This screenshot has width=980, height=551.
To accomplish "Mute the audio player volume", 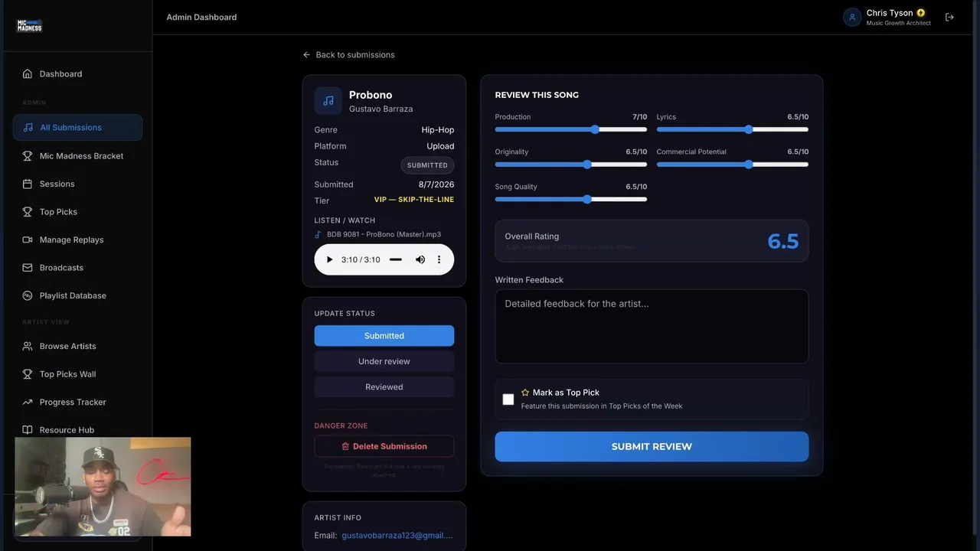I will (x=420, y=259).
